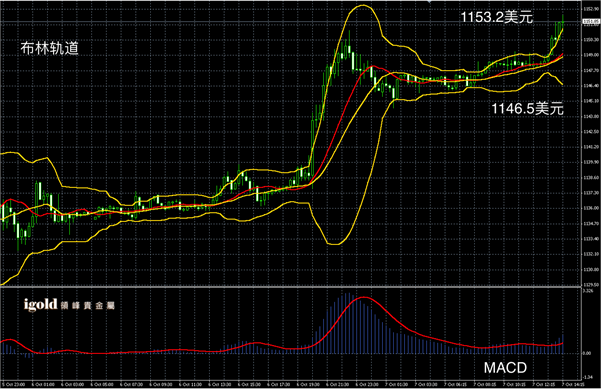Click the 1150.20 price level on the axis
601x389 pixels.
[x=591, y=39]
